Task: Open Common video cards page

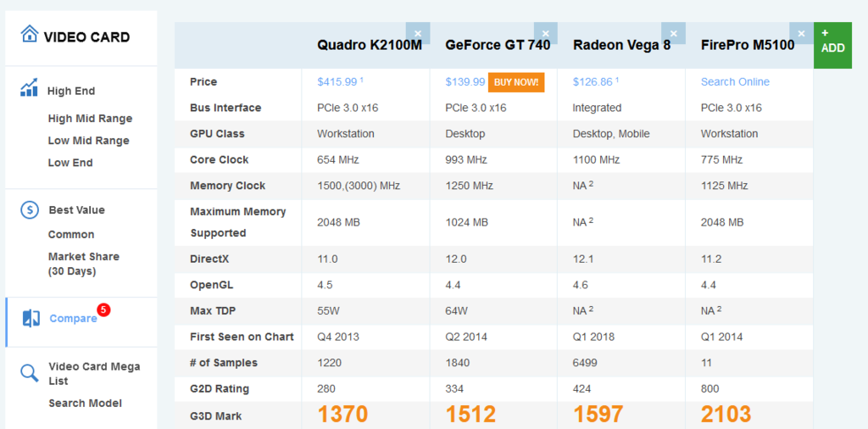Action: (71, 235)
